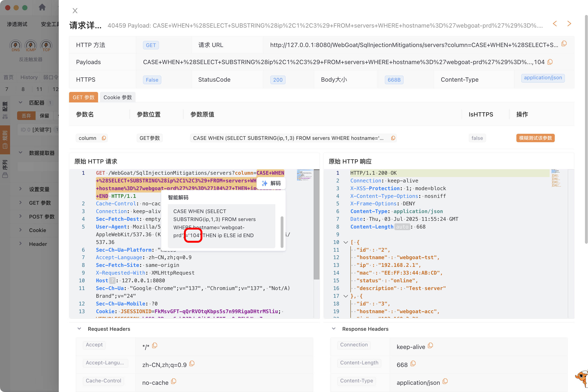
Task: Copy the response Content-Type application/json value
Action: [x=445, y=381]
